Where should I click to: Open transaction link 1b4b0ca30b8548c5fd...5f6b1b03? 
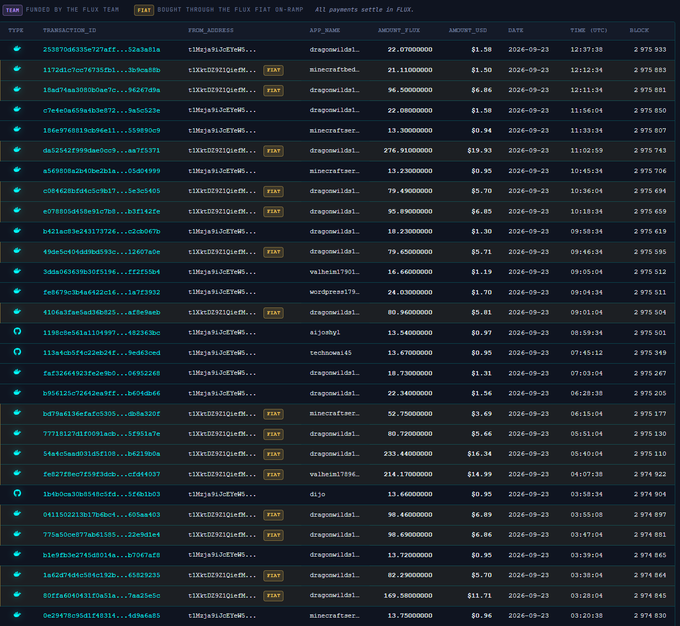click(101, 494)
